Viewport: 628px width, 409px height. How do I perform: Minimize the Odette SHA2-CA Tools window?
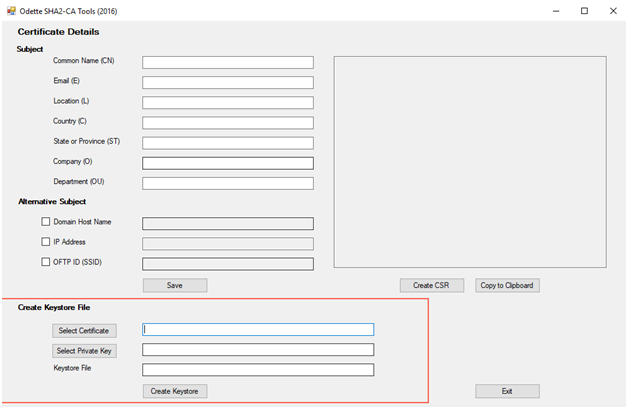[556, 11]
